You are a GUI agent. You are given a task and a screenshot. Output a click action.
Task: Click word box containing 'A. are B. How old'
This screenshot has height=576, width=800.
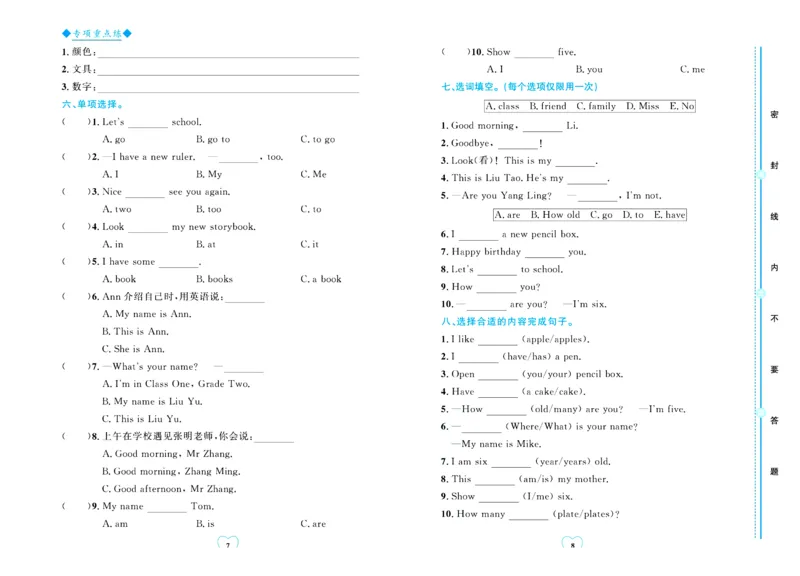tap(589, 215)
